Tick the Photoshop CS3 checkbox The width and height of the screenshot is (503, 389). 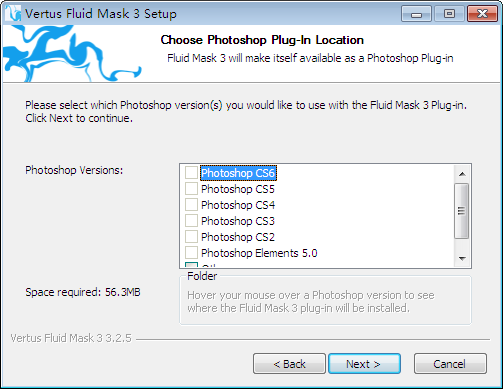click(191, 221)
